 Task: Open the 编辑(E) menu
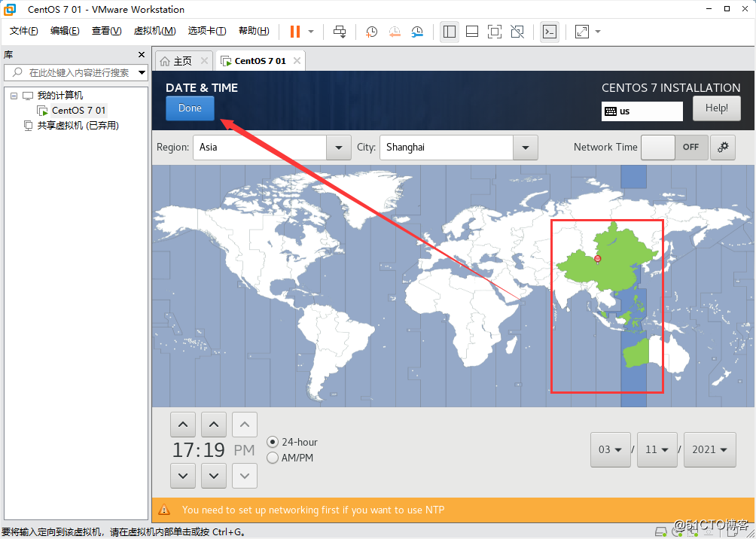point(65,32)
